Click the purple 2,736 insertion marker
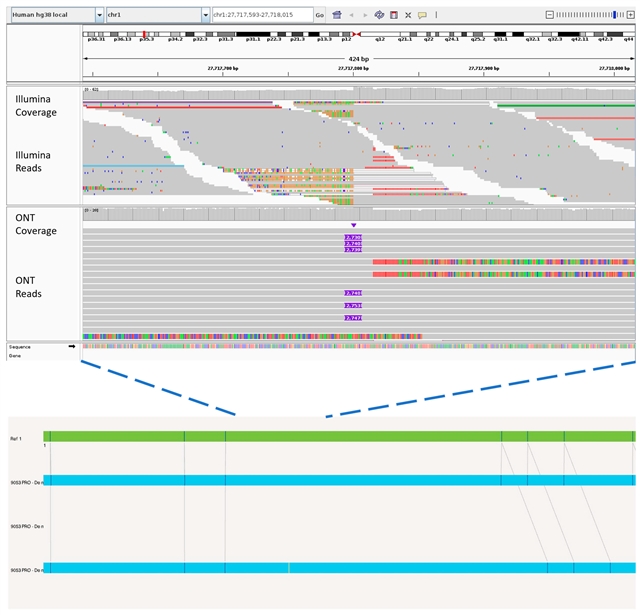The image size is (640, 615). click(352, 237)
